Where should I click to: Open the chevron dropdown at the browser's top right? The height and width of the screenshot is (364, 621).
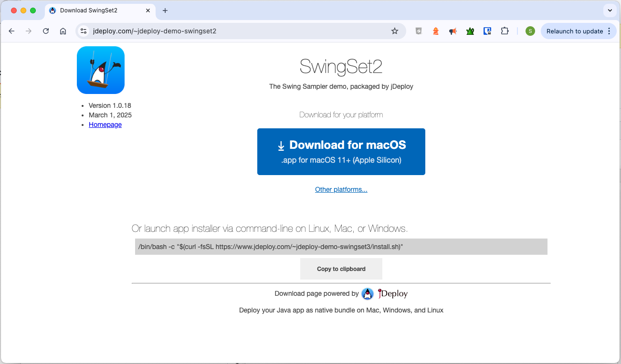[610, 10]
